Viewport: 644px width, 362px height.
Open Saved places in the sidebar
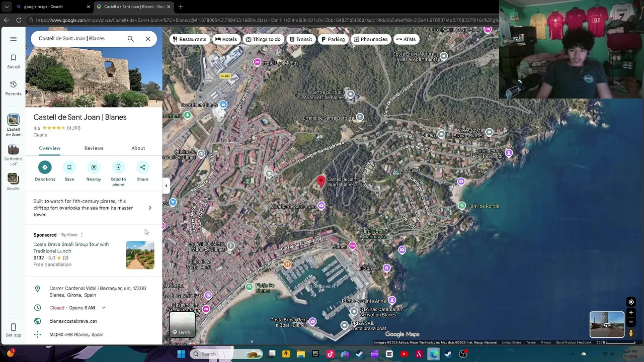[x=13, y=61]
